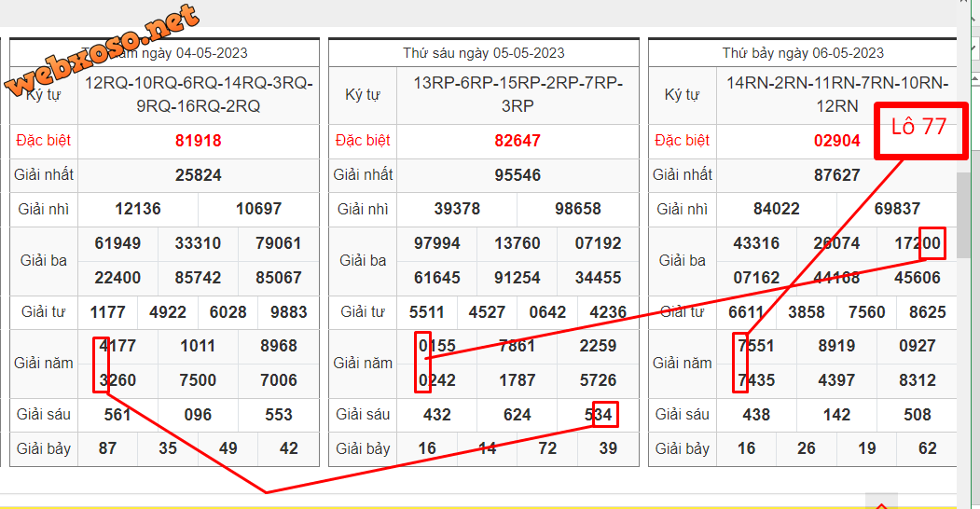This screenshot has width=980, height=509.
Task: Select Giải nhì number 39378
Action: pyautogui.click(x=457, y=209)
